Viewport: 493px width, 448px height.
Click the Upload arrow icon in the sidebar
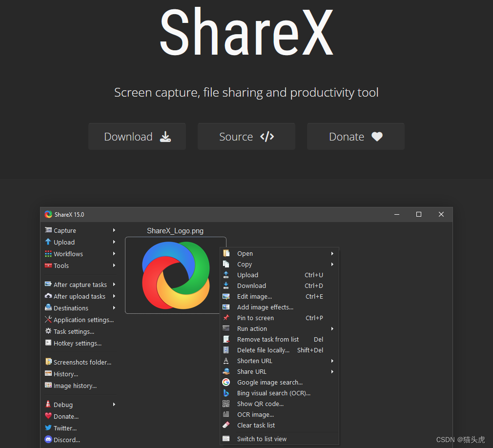tap(48, 242)
